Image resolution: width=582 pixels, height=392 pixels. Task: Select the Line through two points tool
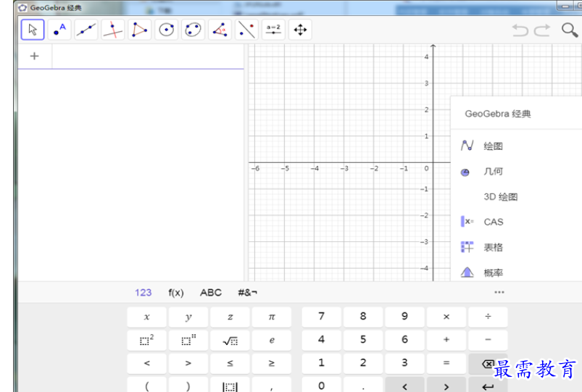click(86, 30)
